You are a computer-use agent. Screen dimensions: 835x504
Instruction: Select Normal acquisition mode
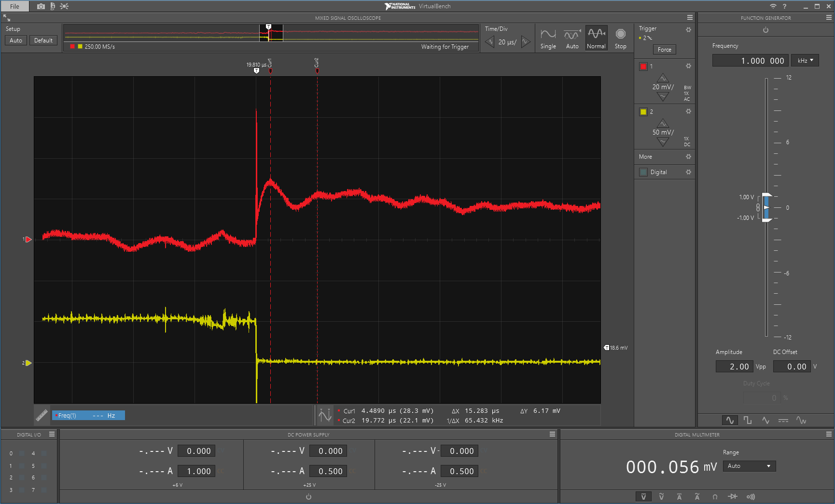[x=596, y=38]
